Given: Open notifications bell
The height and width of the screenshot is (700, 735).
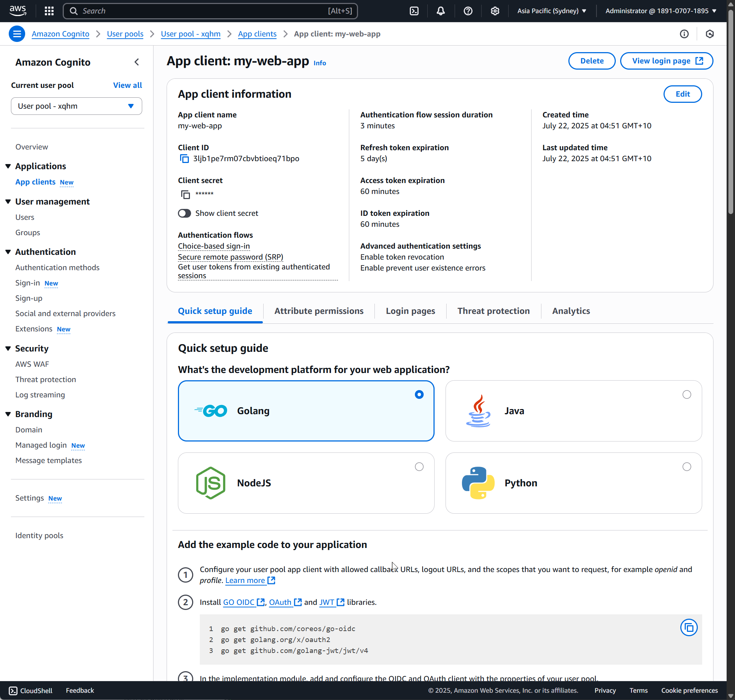Looking at the screenshot, I should click(x=441, y=11).
